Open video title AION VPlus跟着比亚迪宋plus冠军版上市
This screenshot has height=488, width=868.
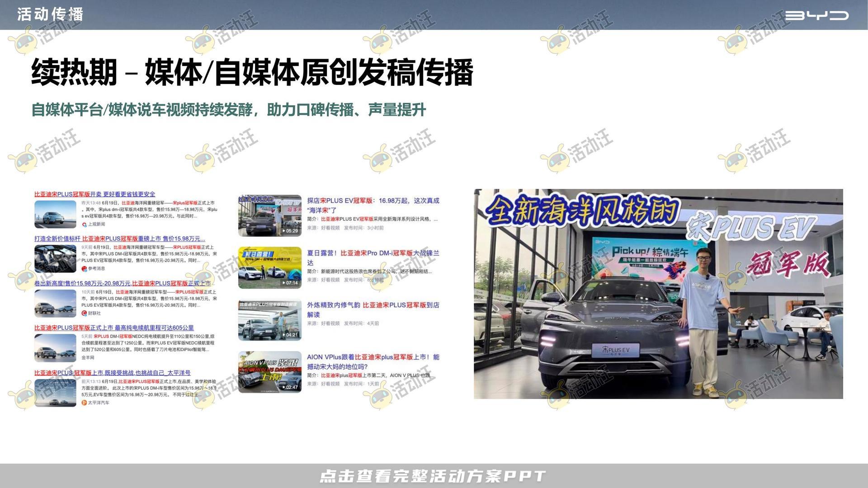point(373,361)
